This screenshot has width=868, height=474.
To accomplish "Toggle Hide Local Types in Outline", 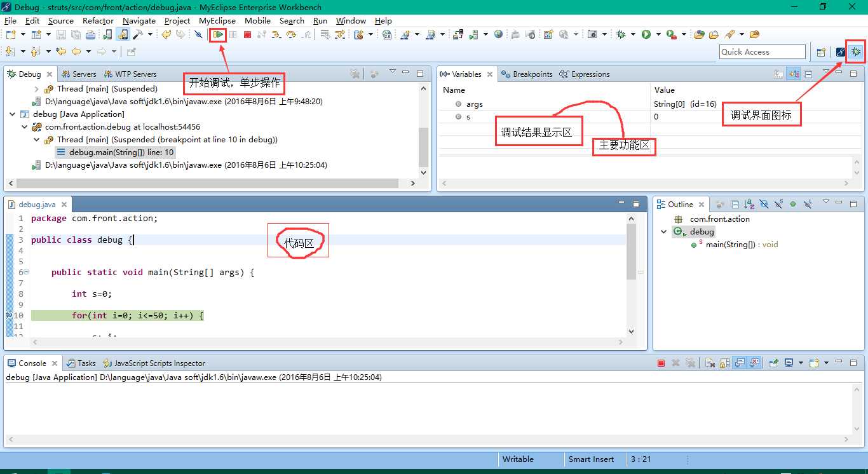I will pyautogui.click(x=808, y=205).
